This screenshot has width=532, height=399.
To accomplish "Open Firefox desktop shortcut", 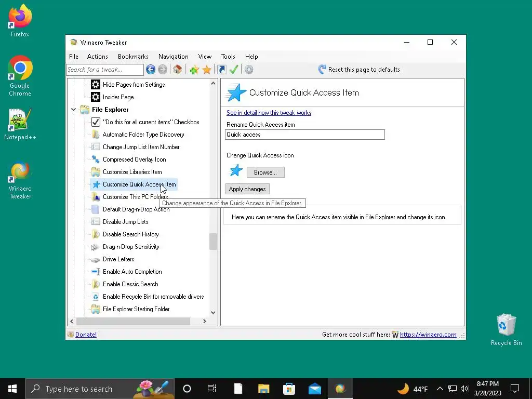I will (x=20, y=21).
